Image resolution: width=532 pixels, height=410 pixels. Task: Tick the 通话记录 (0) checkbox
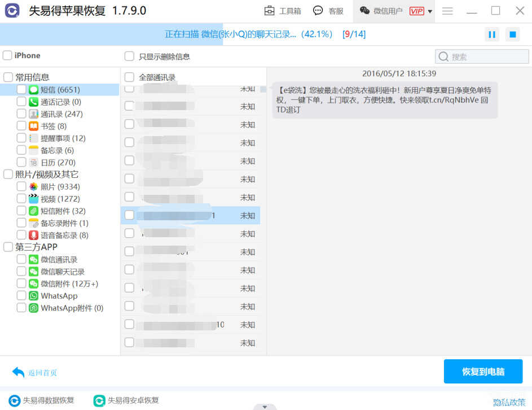click(x=21, y=102)
